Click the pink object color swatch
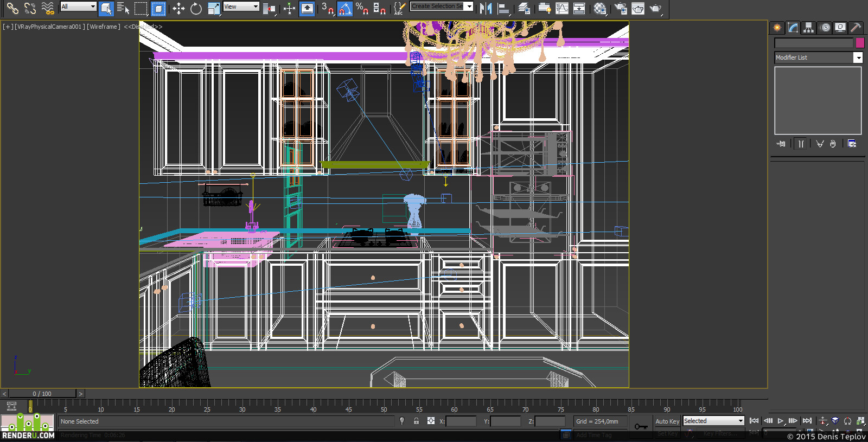The image size is (868, 442). [x=860, y=43]
